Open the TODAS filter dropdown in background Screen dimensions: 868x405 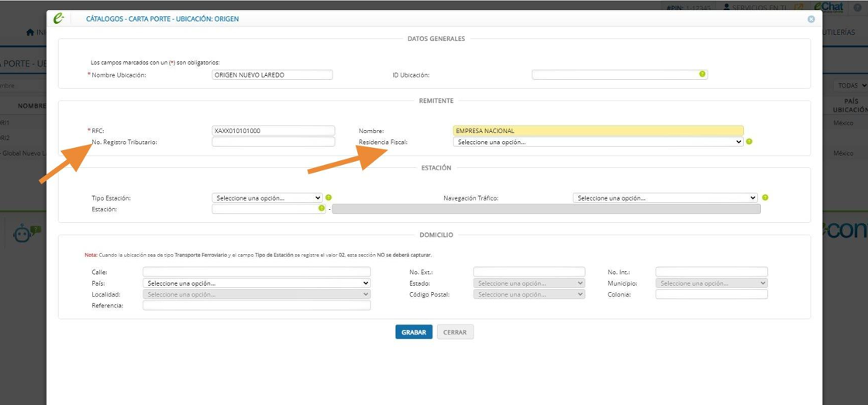pos(852,86)
